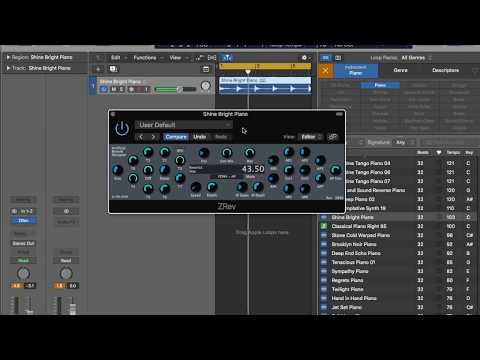Open the View menu in tracks area

tap(175, 58)
